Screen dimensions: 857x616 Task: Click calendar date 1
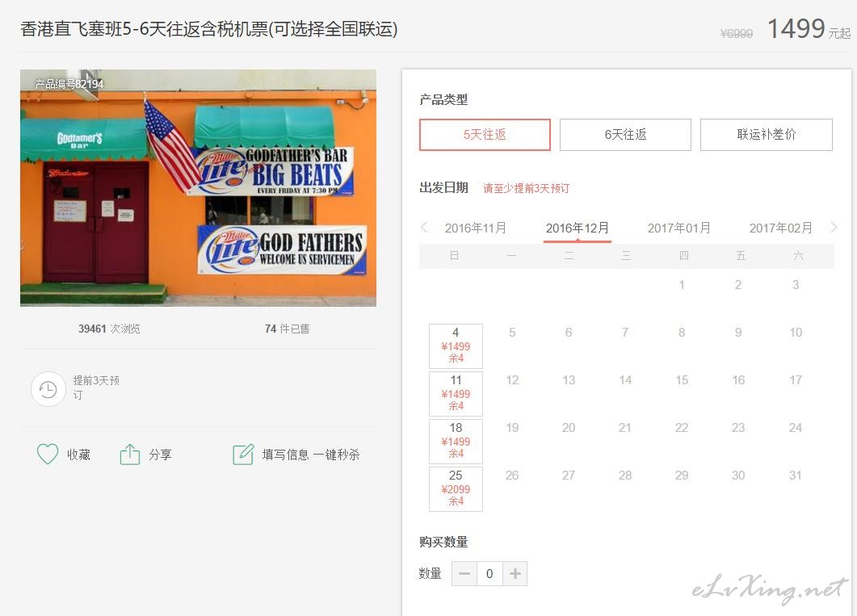682,284
